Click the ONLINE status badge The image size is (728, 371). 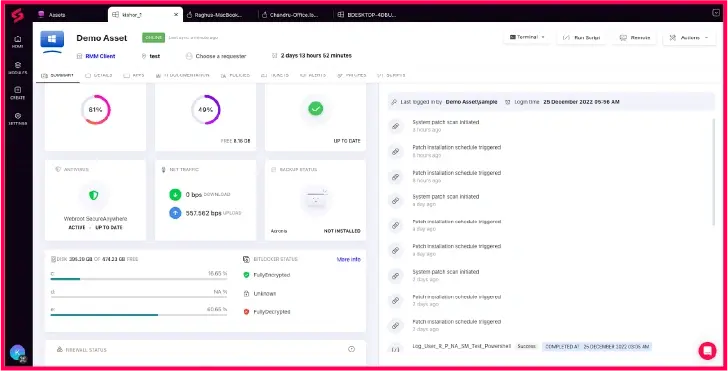(x=153, y=38)
